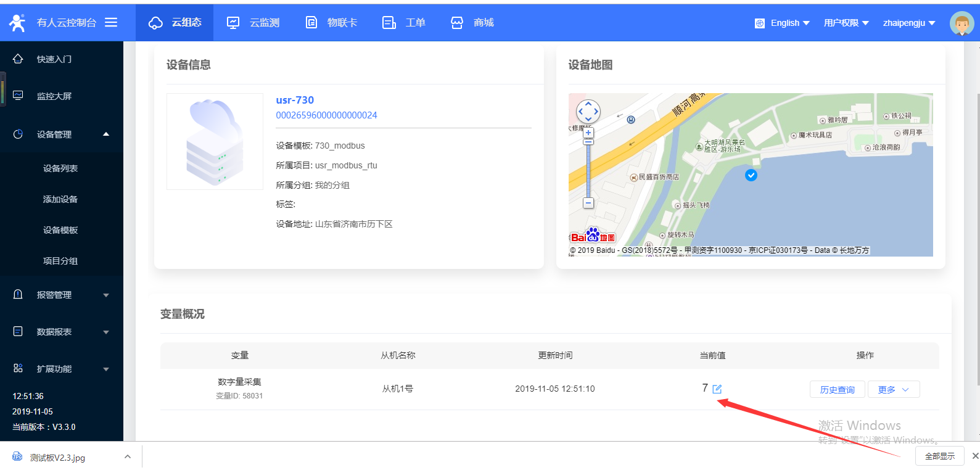Close the browser download bar
The image size is (980, 470).
(975, 456)
